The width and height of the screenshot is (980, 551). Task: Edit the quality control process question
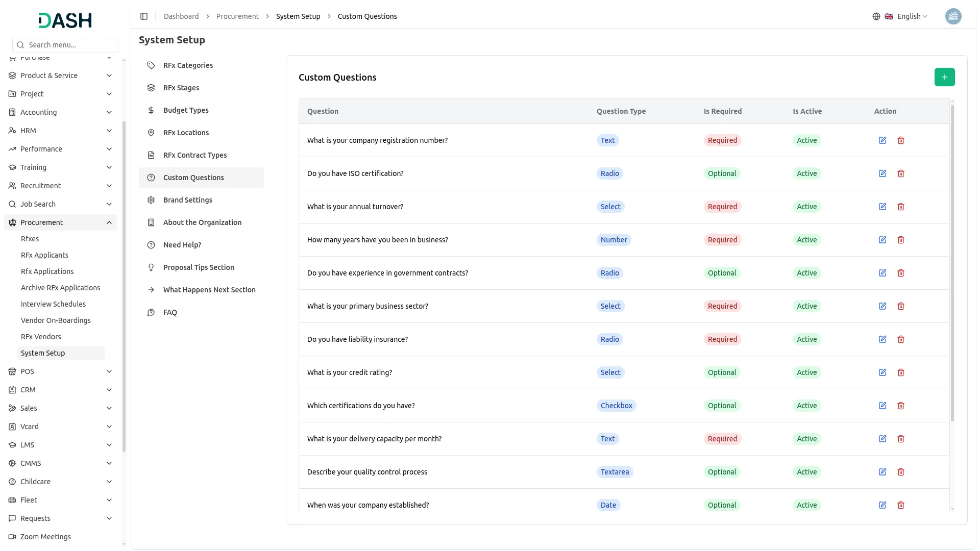(882, 472)
